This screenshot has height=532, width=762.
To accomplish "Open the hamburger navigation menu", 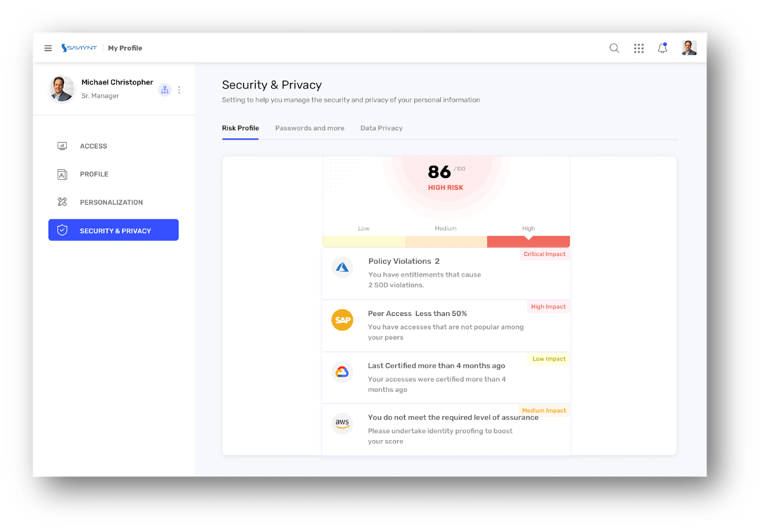I will click(48, 48).
